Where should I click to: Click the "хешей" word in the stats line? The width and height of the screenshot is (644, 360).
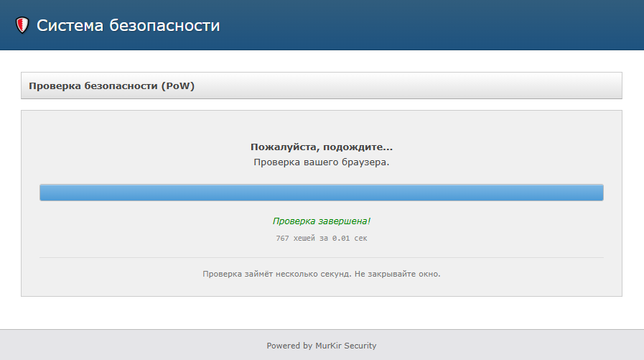point(305,238)
